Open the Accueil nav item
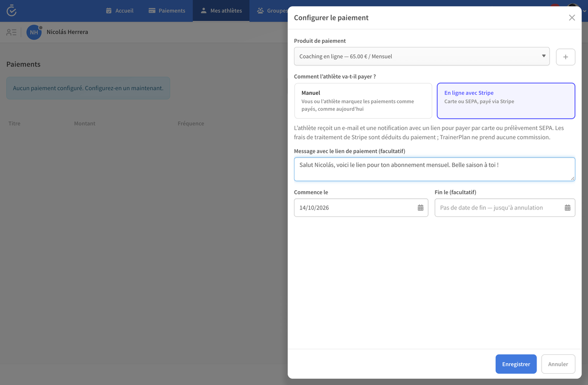The width and height of the screenshot is (588, 385). point(119,11)
